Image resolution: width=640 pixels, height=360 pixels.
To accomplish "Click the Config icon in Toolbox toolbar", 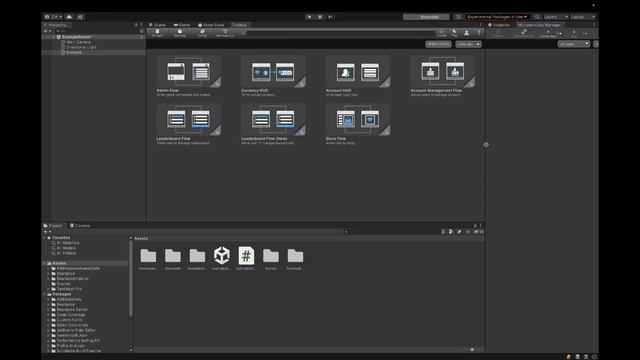I will [202, 33].
